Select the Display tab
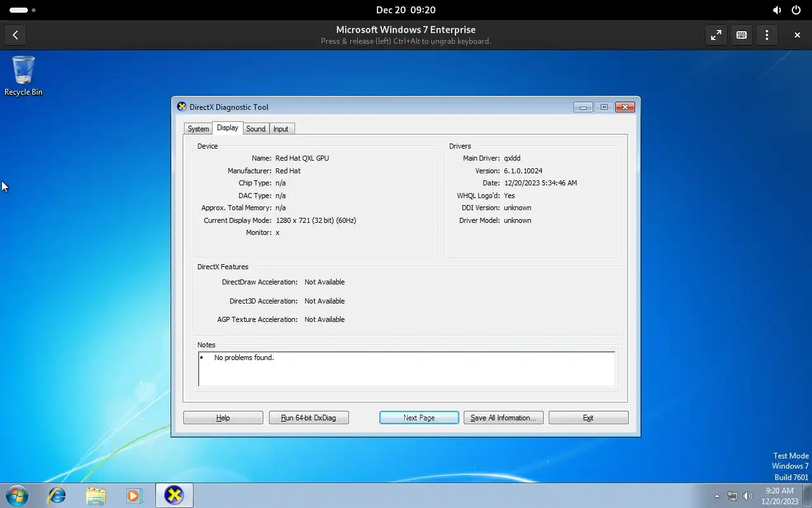This screenshot has height=508, width=812. point(228,128)
